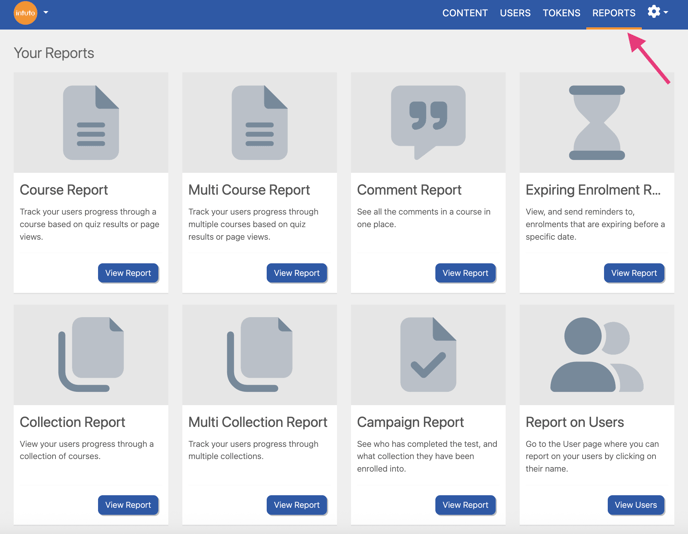Viewport: 688px width, 534px height.
Task: Click the Report on Users people icon
Action: [x=597, y=355]
